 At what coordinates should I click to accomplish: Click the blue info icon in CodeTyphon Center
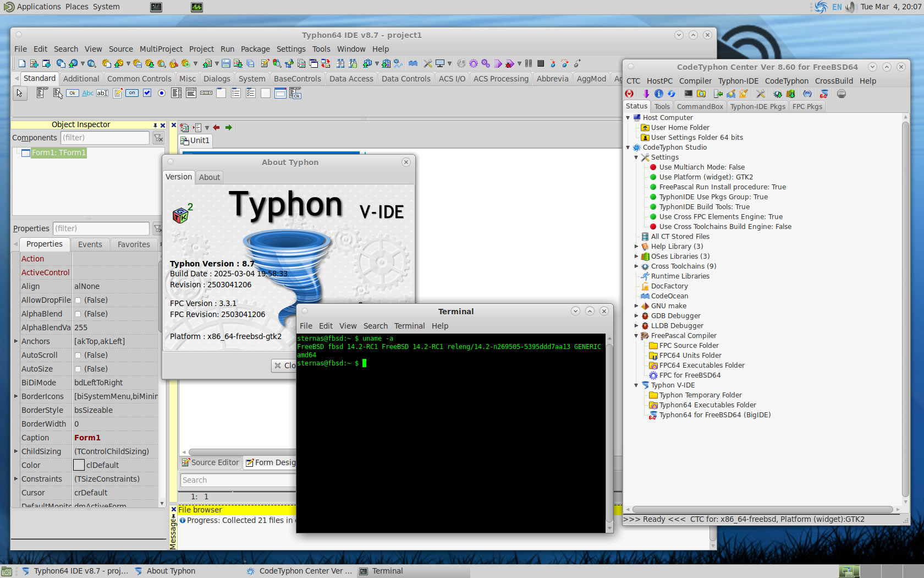point(658,94)
